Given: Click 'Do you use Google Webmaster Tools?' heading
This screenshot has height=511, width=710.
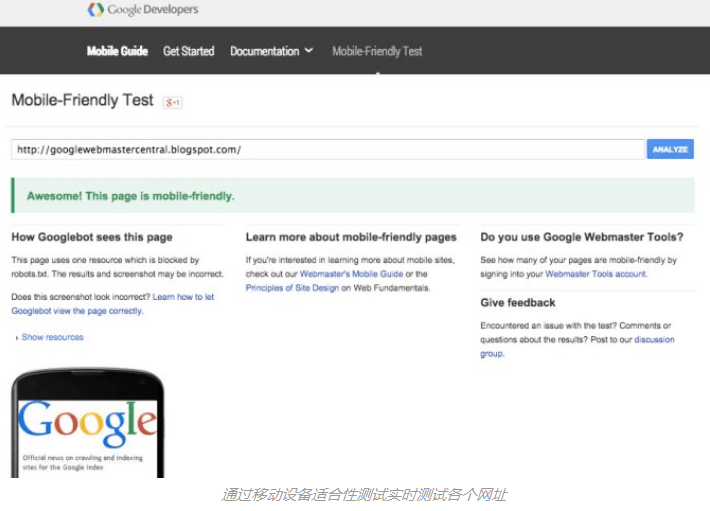Looking at the screenshot, I should (582, 237).
